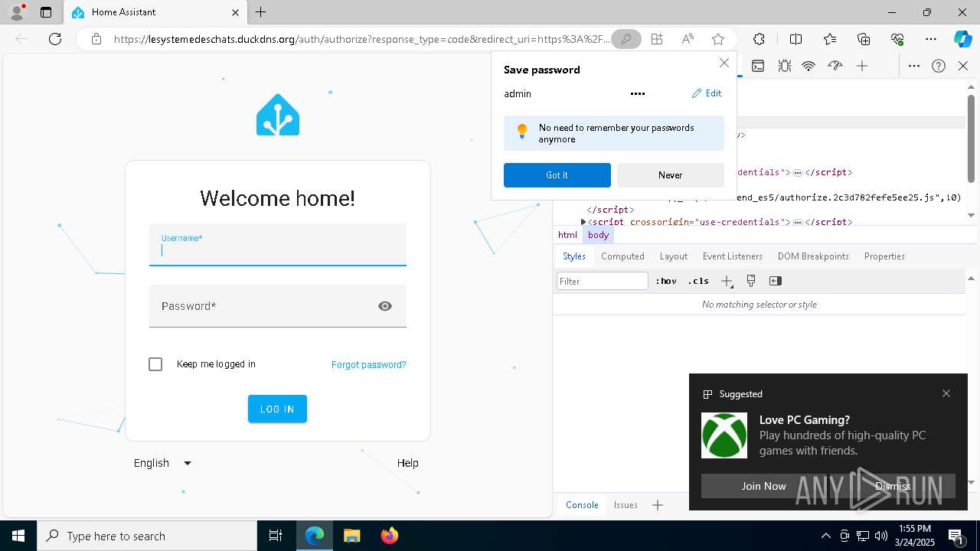Click the Read aloud icon
980x551 pixels.
coord(688,39)
